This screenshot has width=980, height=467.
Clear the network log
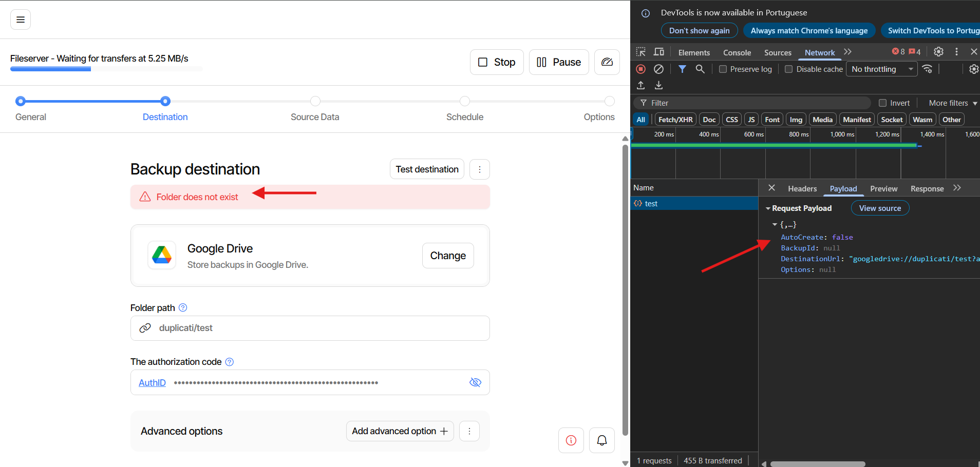[658, 69]
